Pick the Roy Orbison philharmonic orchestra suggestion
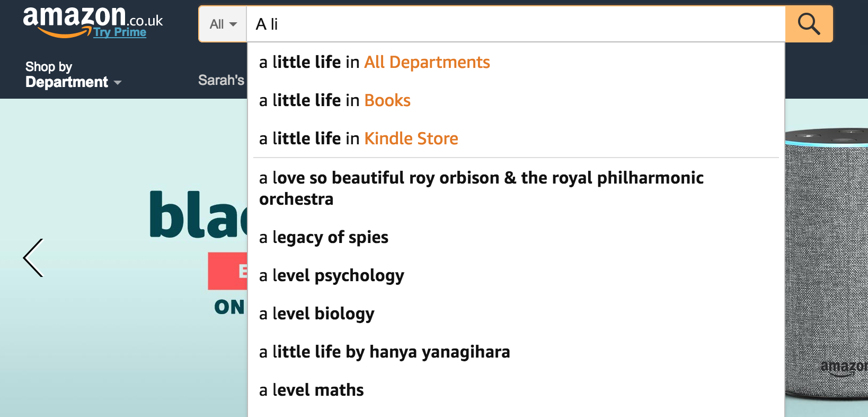The height and width of the screenshot is (417, 868). point(516,188)
